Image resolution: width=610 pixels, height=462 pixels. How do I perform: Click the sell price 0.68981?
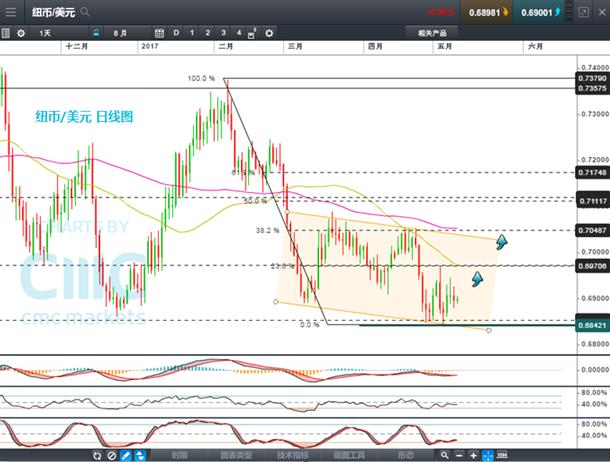[488, 12]
